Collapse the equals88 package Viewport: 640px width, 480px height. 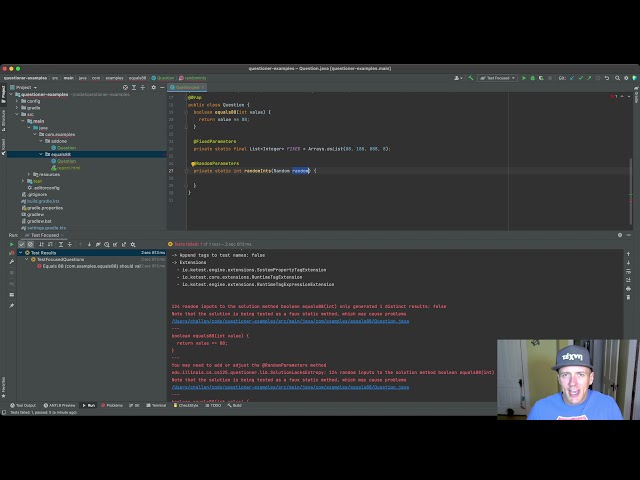pos(41,154)
